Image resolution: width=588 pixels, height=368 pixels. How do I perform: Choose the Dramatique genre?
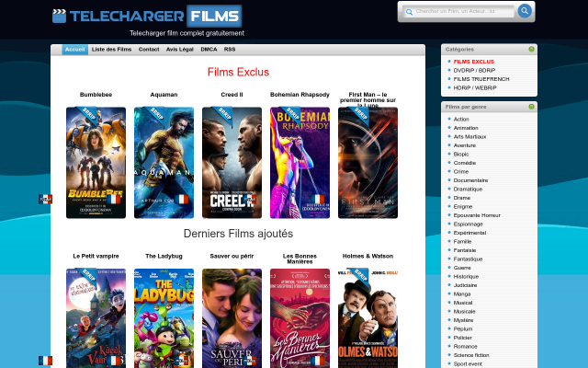pyautogui.click(x=468, y=190)
